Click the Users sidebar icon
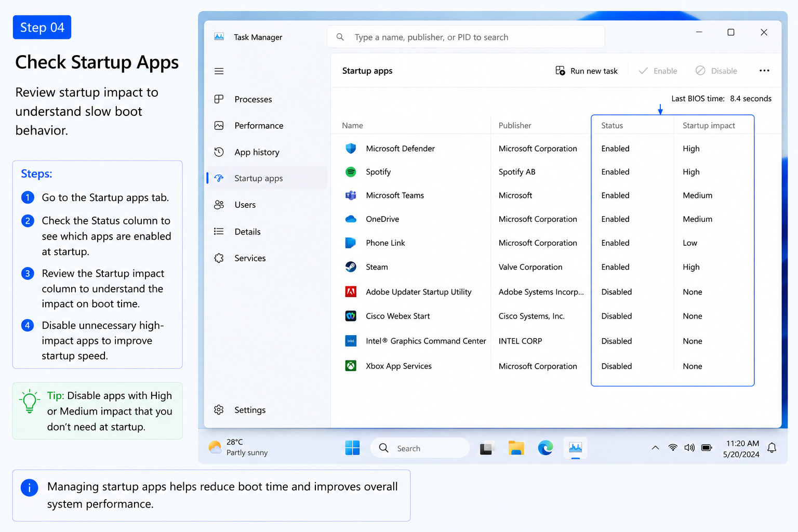This screenshot has height=532, width=798. click(x=219, y=205)
